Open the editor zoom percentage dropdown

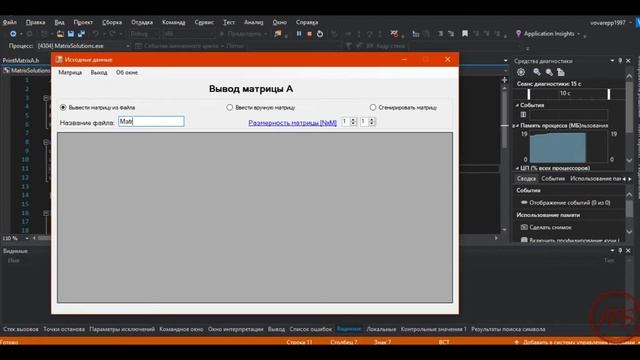pyautogui.click(x=27, y=238)
